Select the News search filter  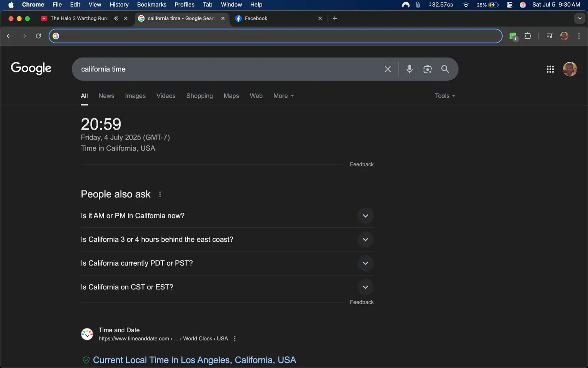point(106,96)
